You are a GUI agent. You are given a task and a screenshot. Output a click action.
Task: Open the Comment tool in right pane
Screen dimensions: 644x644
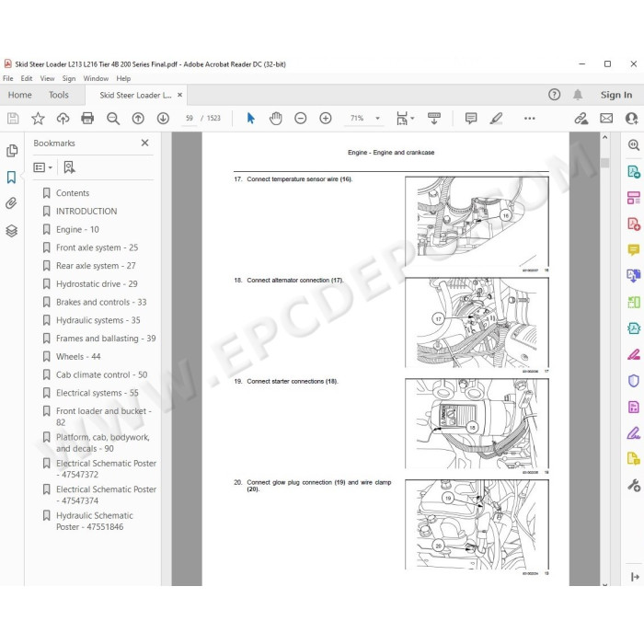(x=633, y=249)
